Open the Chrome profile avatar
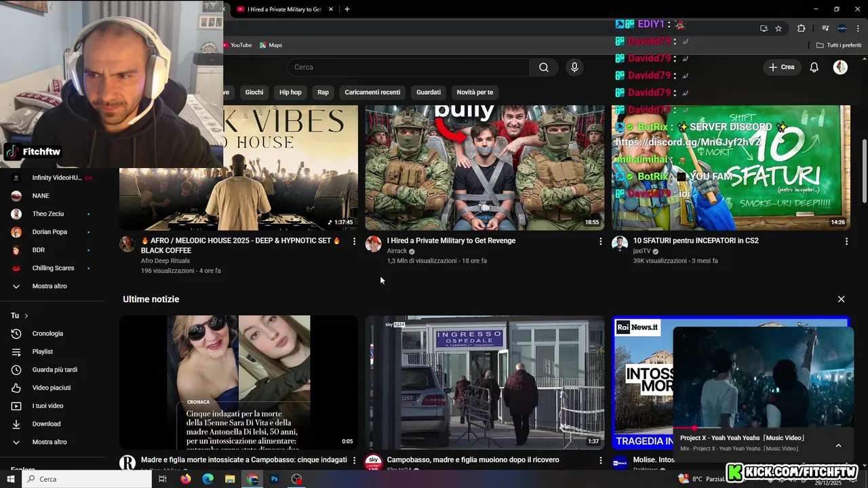This screenshot has width=868, height=488. [x=842, y=28]
